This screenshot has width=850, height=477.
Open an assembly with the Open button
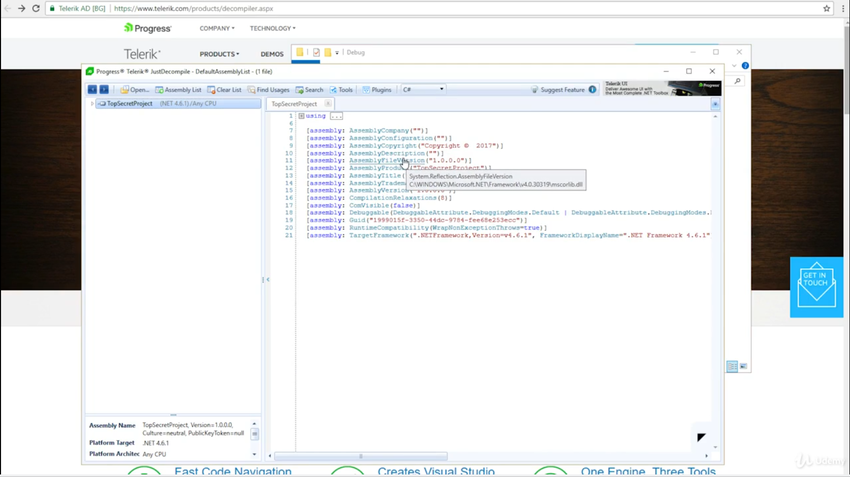tap(135, 90)
